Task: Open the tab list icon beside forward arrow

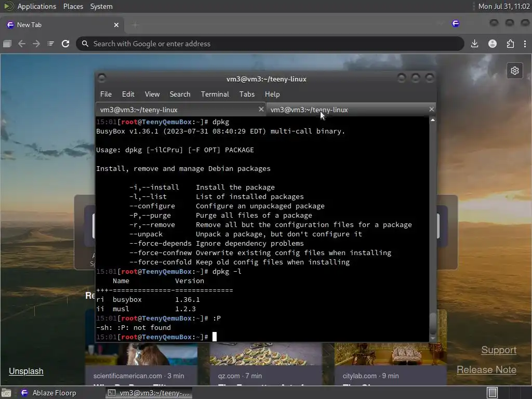Action: (x=50, y=44)
